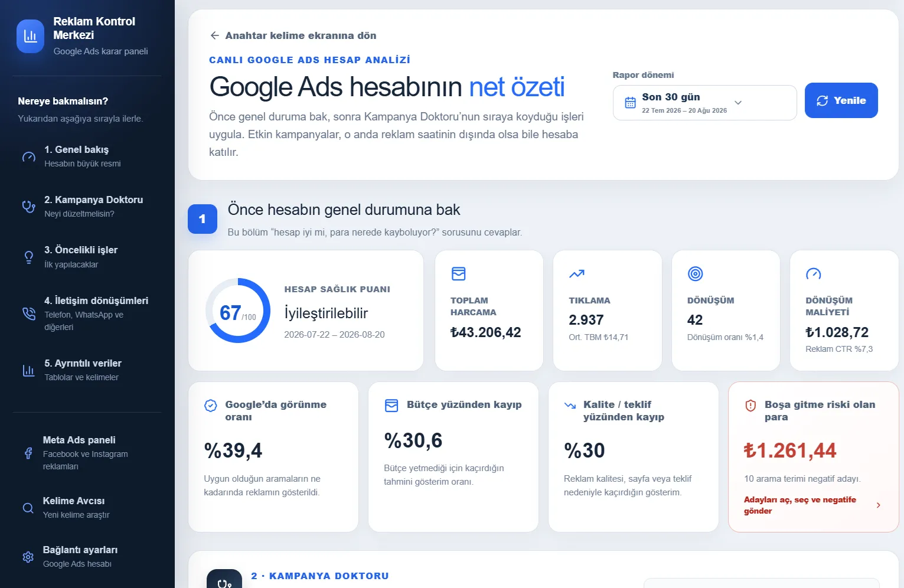Click the Genel bakış gauge icon
Screen dimensions: 904x588
click(29, 157)
